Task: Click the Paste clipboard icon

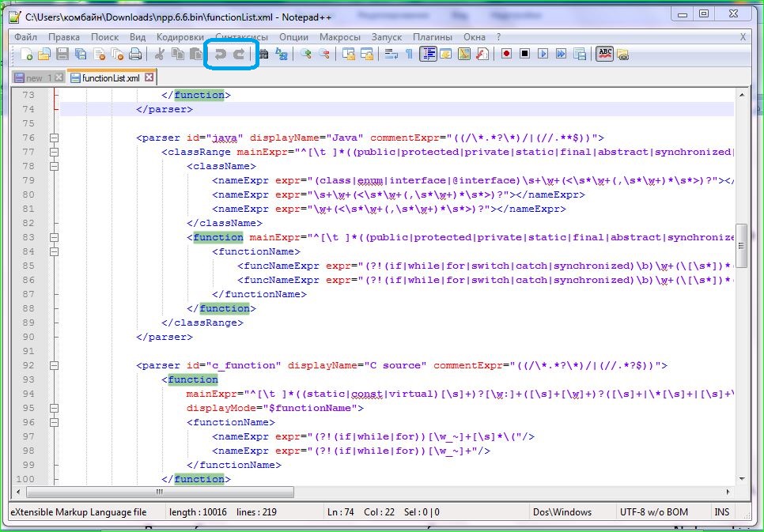Action: 196,54
